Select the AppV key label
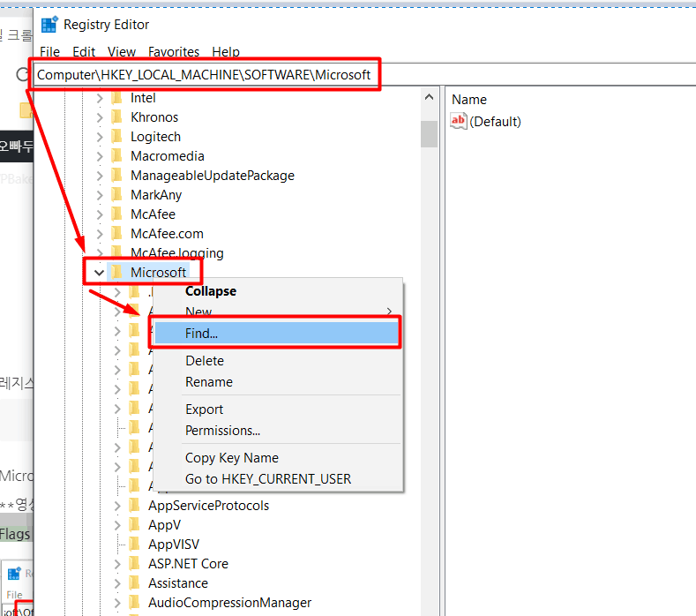This screenshot has width=696, height=616. [x=164, y=525]
